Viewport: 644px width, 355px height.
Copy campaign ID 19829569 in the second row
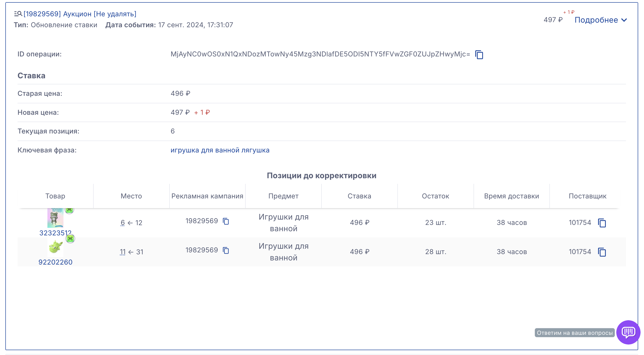(226, 250)
